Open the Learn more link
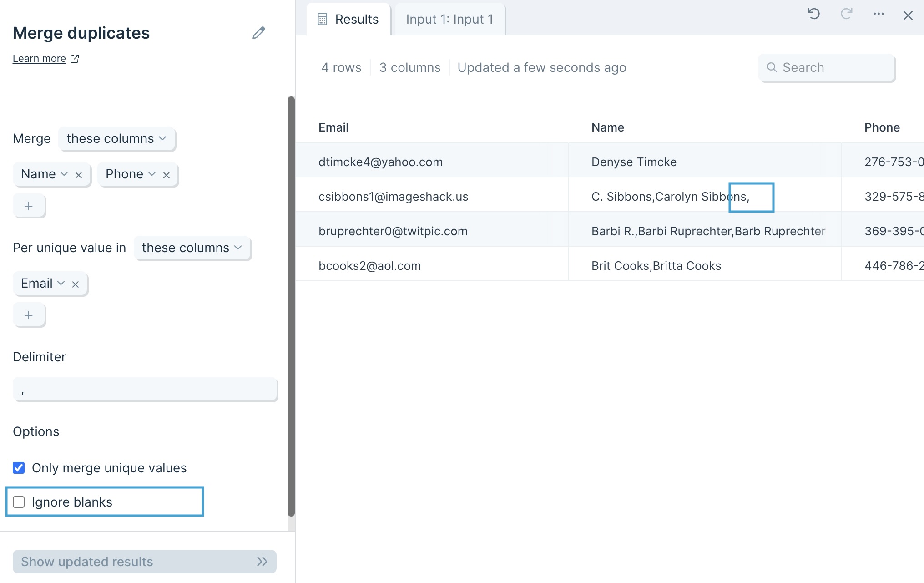Viewport: 924px width, 583px height. [x=39, y=59]
